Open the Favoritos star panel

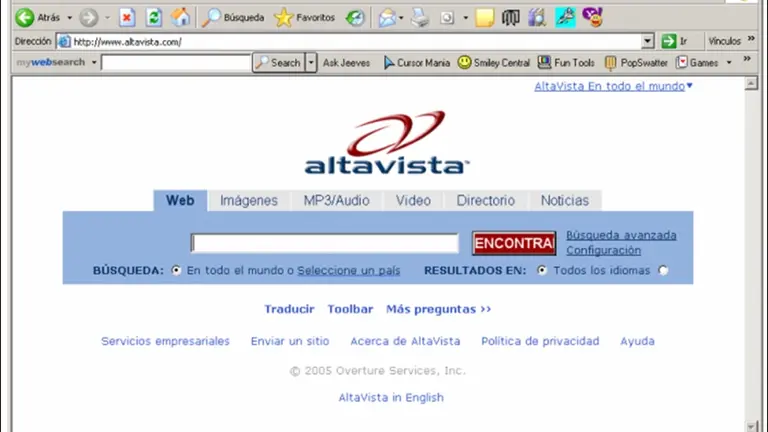[304, 18]
